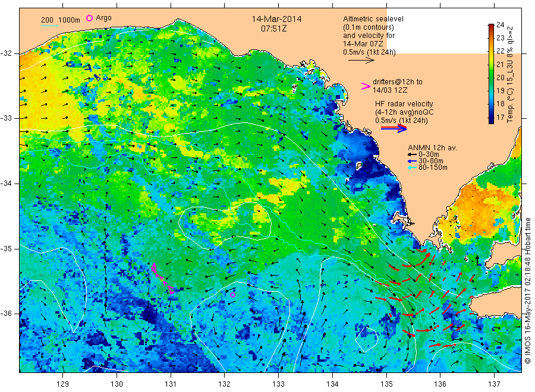Click the 'drifters@12h to' legend text
The height and width of the screenshot is (392, 535).
click(398, 82)
